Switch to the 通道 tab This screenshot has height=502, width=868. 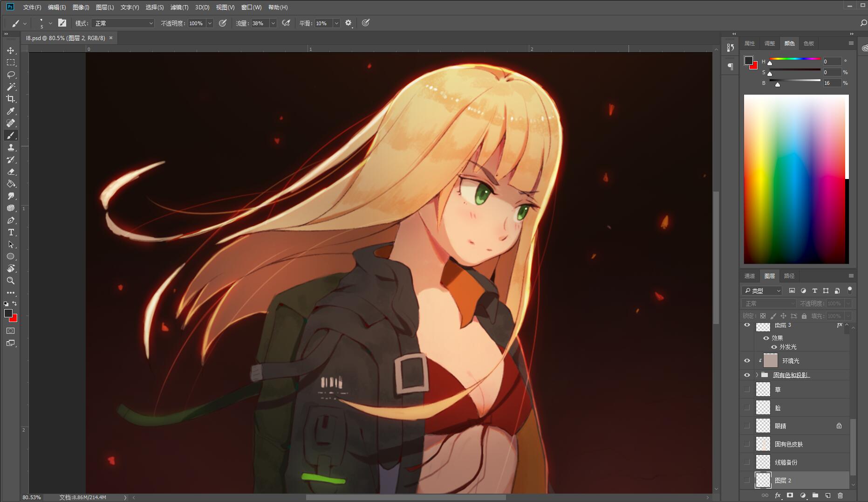click(x=749, y=276)
